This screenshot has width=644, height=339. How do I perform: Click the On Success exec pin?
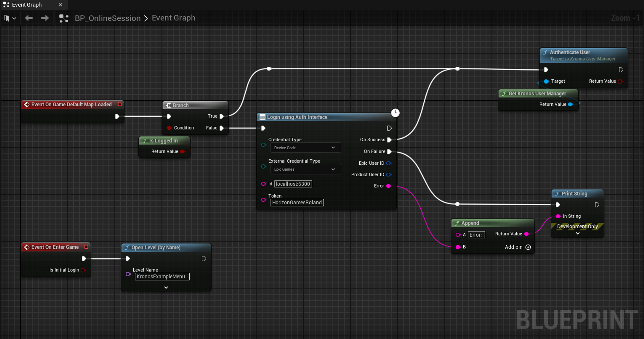pos(389,140)
